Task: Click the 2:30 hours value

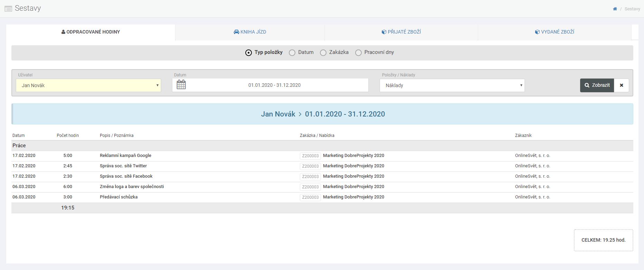Action: click(x=68, y=176)
